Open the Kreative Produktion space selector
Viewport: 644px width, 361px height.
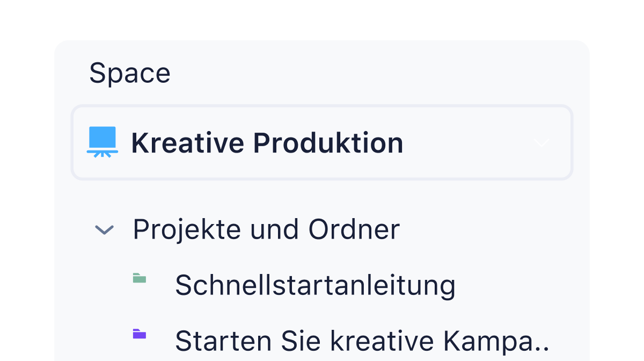(x=322, y=142)
